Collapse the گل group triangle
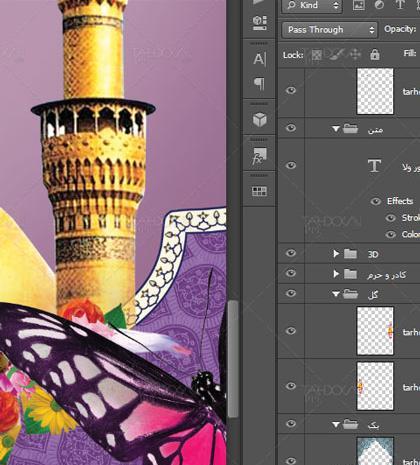Image resolution: width=420 pixels, height=465 pixels. tap(336, 294)
